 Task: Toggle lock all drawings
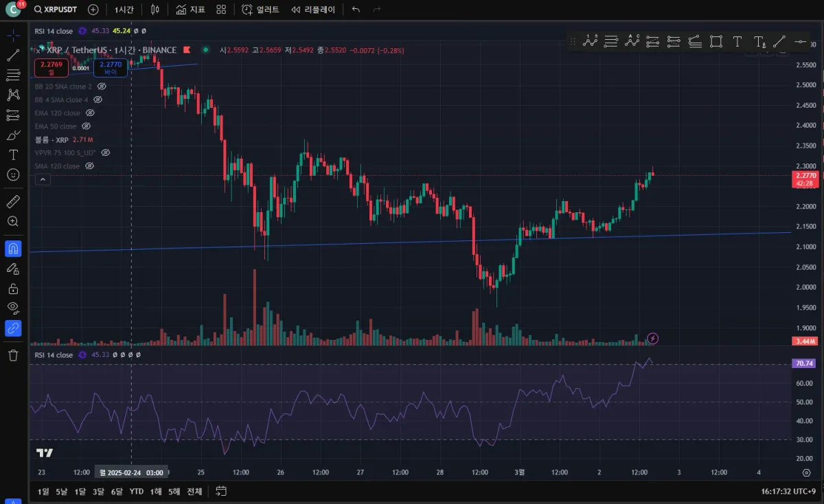click(x=13, y=288)
